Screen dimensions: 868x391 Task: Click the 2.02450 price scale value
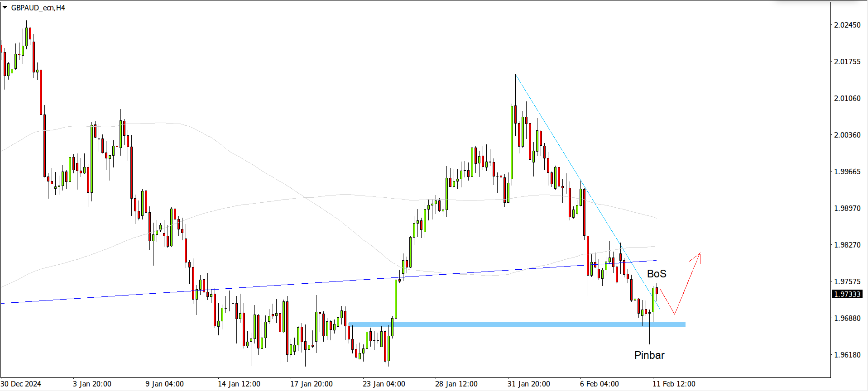(847, 25)
